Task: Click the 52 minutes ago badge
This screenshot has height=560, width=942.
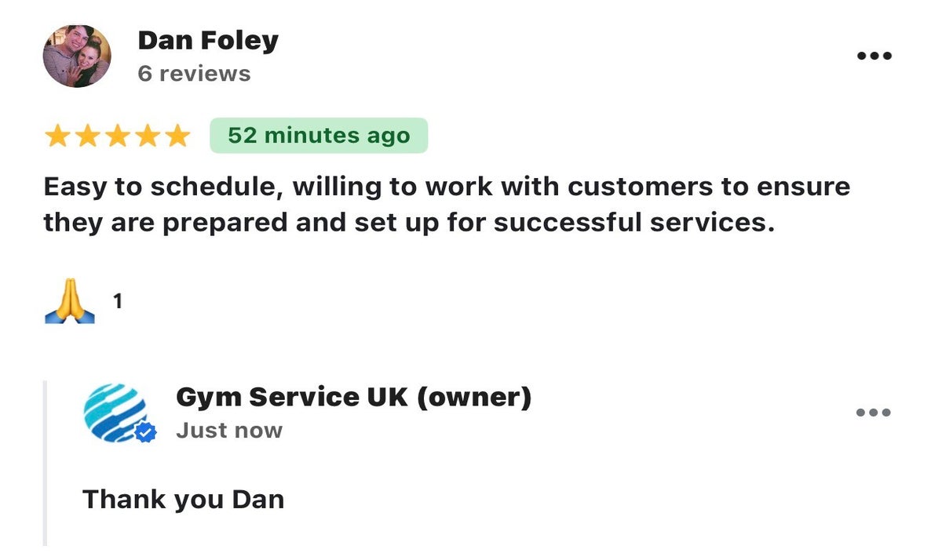Action: pyautogui.click(x=319, y=136)
